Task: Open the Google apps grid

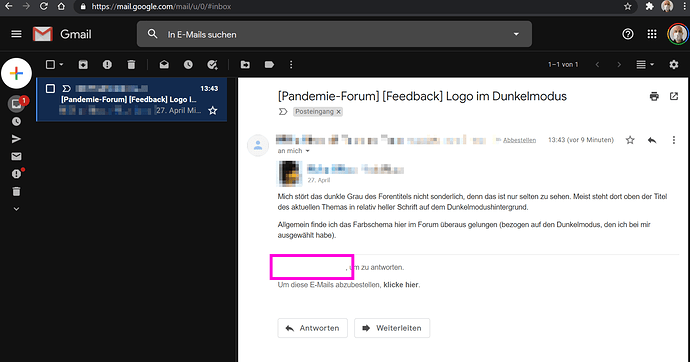Action: click(x=652, y=34)
